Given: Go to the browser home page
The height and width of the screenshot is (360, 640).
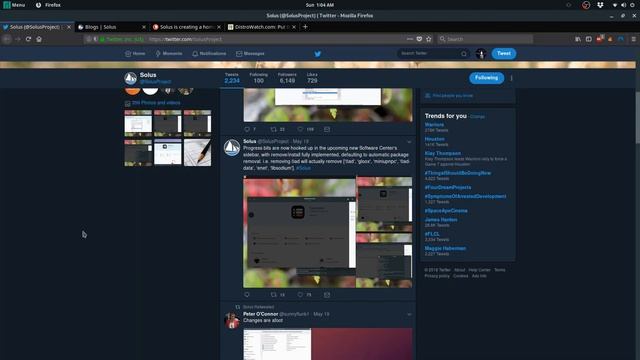Looking at the screenshot, I should (x=39, y=39).
